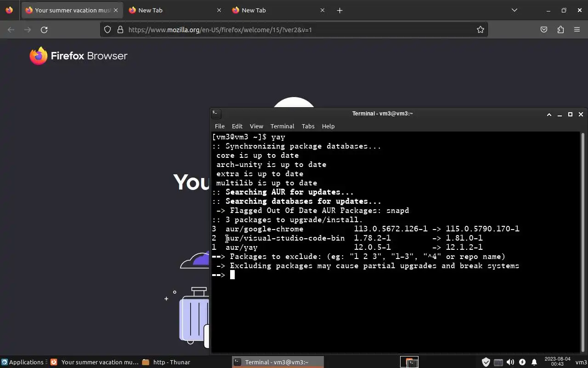588x368 pixels.
Task: Open the Applications menu in the panel
Action: click(23, 362)
